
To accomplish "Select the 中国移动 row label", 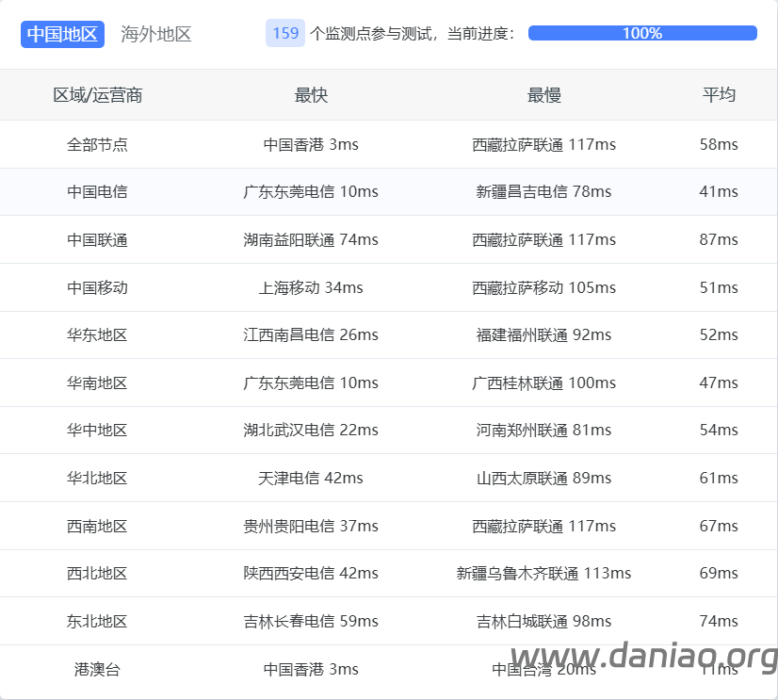I will click(x=98, y=287).
